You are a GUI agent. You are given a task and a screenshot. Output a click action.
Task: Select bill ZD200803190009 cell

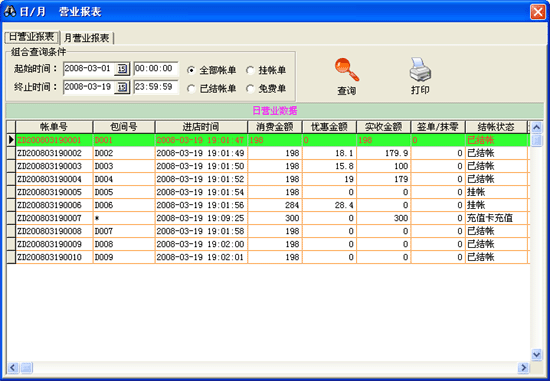(54, 244)
